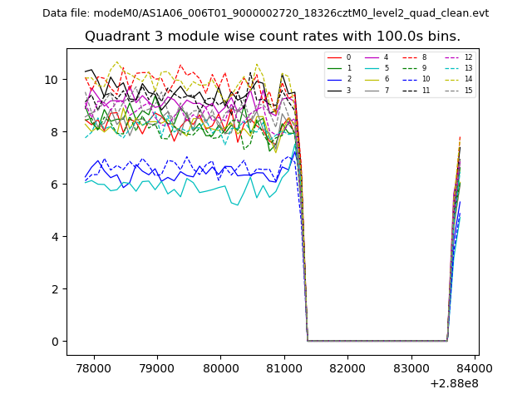
Task: Click the blue dashed legend line for module 10
Action: (411, 79)
